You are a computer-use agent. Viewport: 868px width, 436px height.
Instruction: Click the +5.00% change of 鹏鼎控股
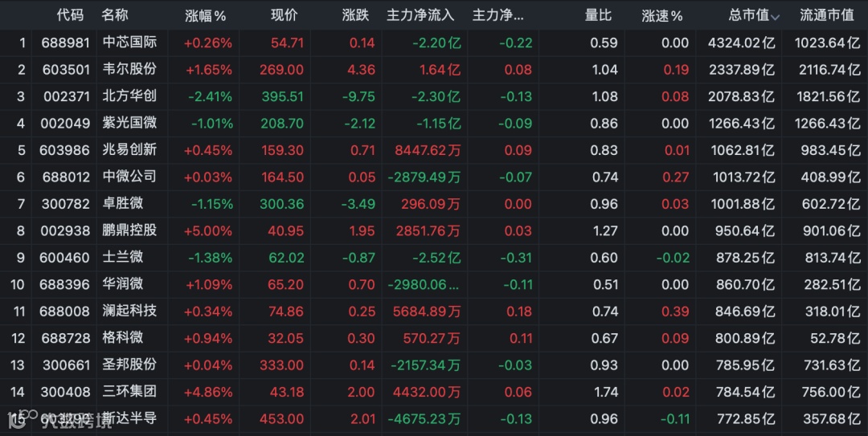click(x=207, y=230)
